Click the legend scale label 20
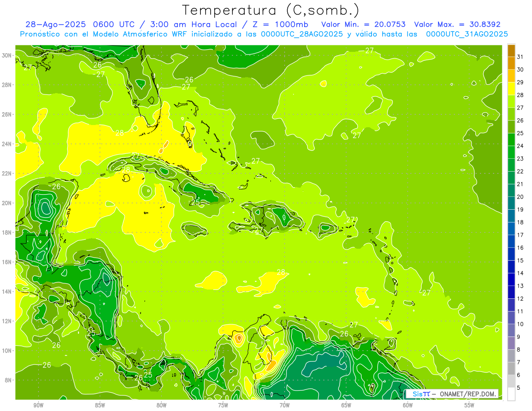This screenshot has height=411, width=532. coord(520,197)
